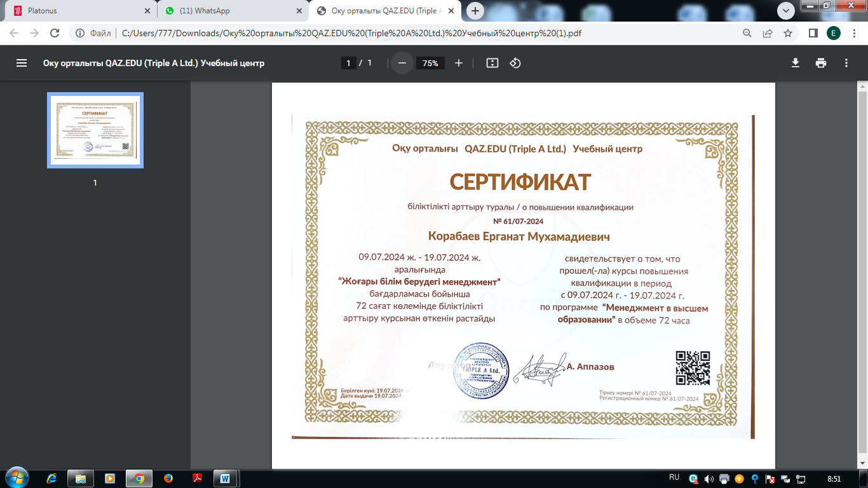Expand the tab search dropdown arrow

(x=786, y=11)
